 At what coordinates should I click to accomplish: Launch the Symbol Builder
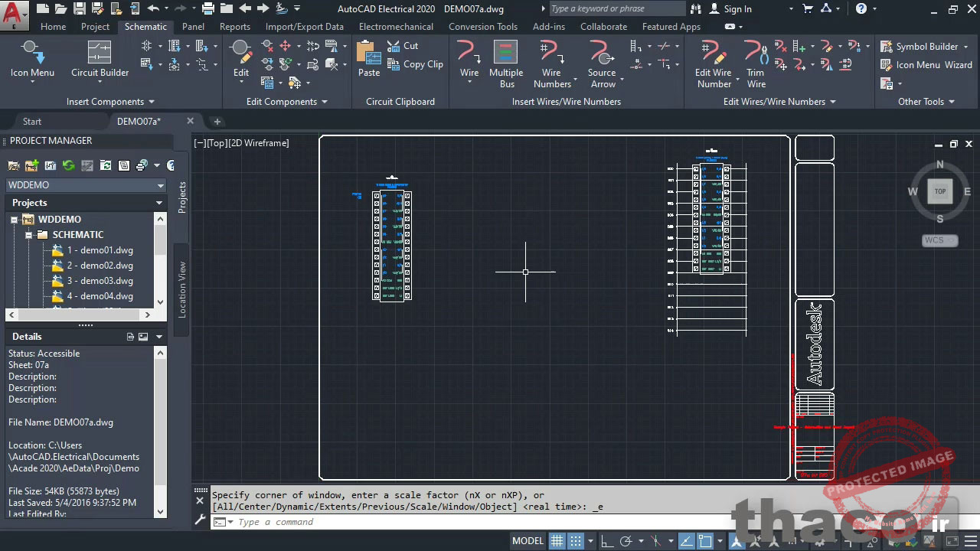[925, 46]
